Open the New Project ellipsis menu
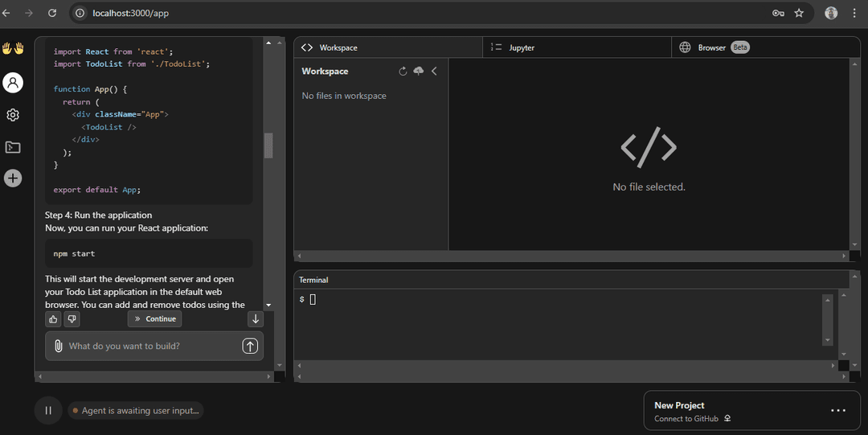Viewport: 868px width, 435px height. coord(838,411)
